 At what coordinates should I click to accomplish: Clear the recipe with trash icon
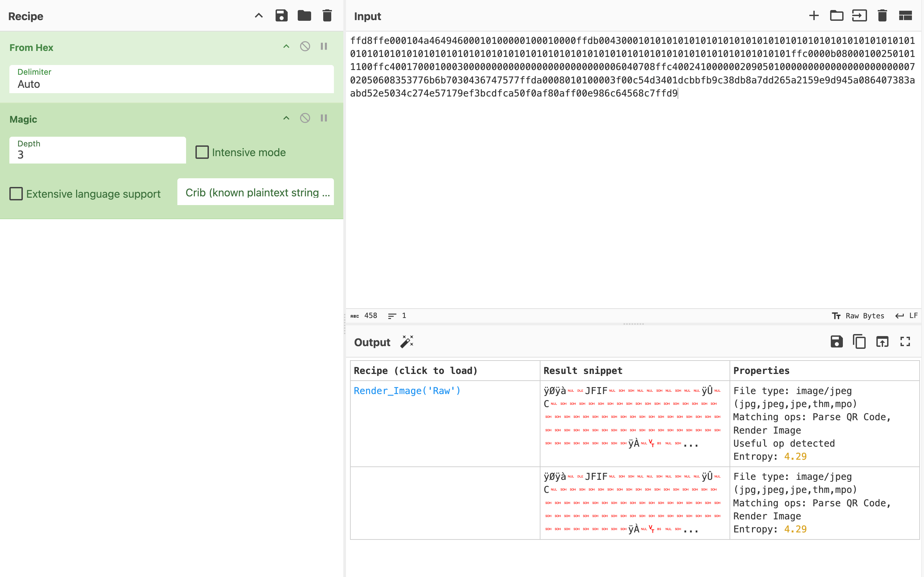tap(327, 16)
